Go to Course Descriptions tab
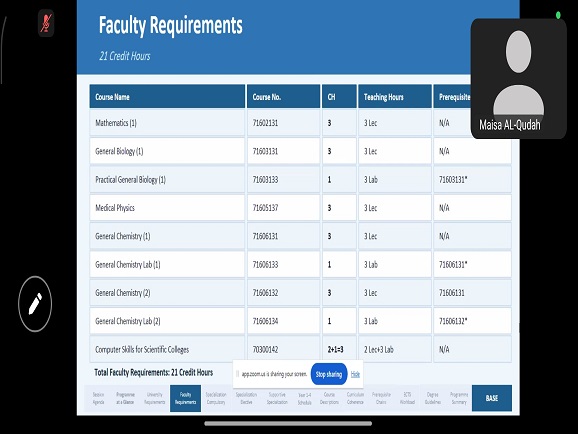This screenshot has width=578, height=434. click(329, 398)
